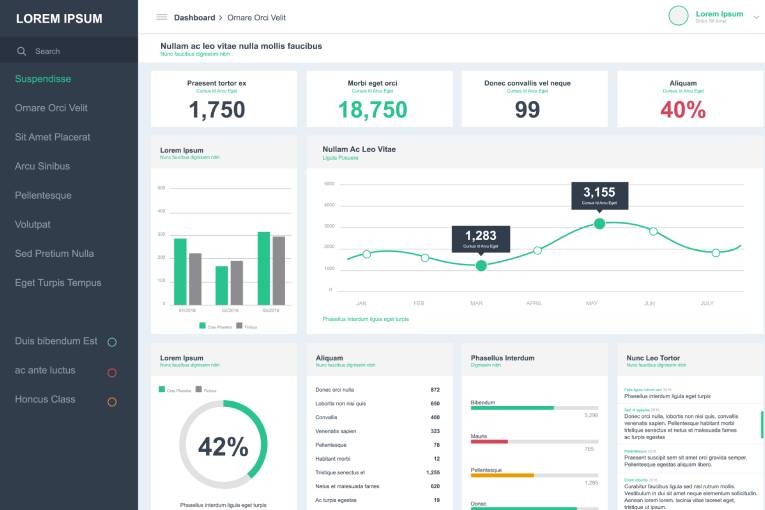The height and width of the screenshot is (510, 765).
Task: Click LOREM IPSUM logo title
Action: (59, 19)
